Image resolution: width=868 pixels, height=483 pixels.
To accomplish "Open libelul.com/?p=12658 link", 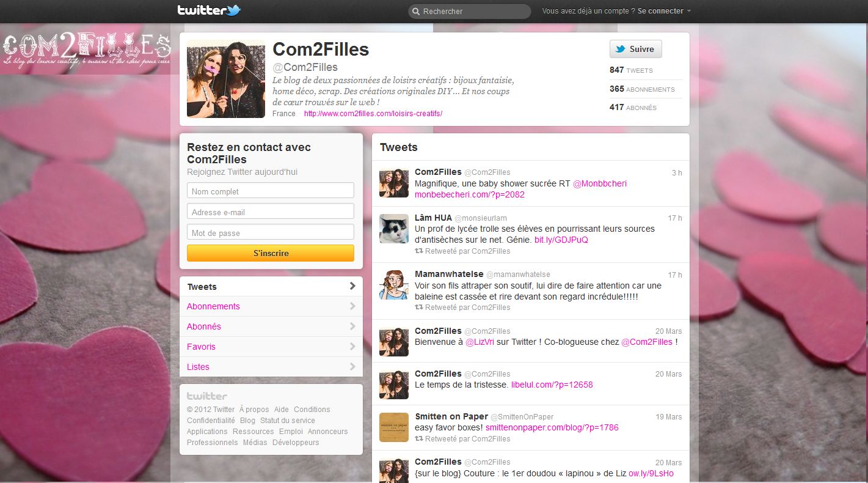I will point(552,385).
